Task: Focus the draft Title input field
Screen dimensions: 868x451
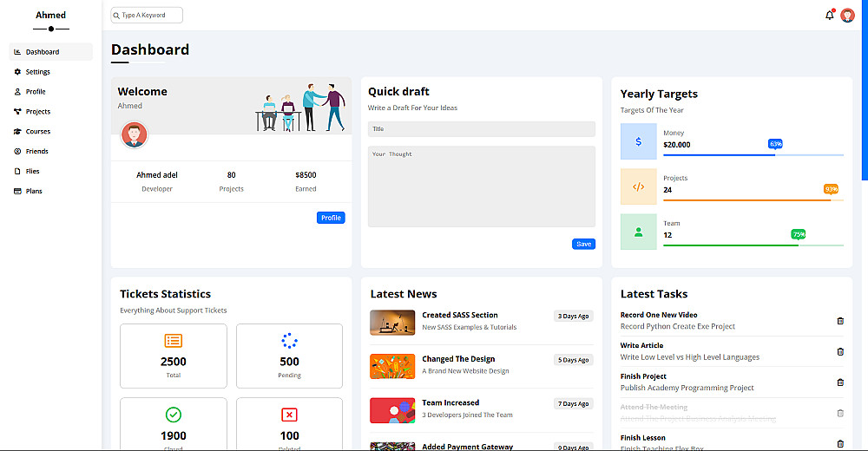Action: pos(482,129)
